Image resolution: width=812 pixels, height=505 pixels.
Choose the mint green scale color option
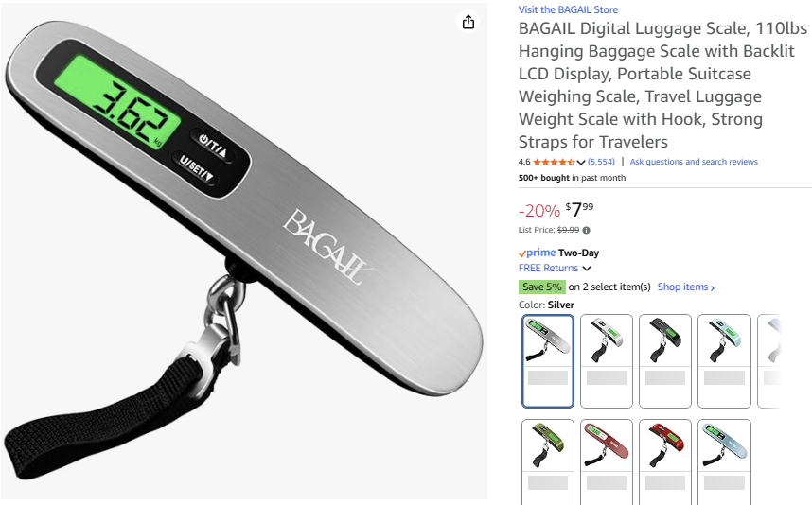(724, 361)
